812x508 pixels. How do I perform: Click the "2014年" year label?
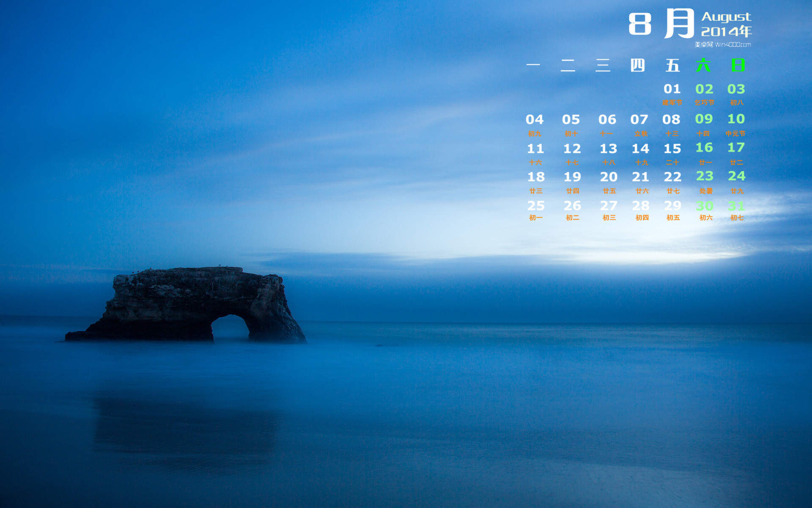[x=726, y=31]
